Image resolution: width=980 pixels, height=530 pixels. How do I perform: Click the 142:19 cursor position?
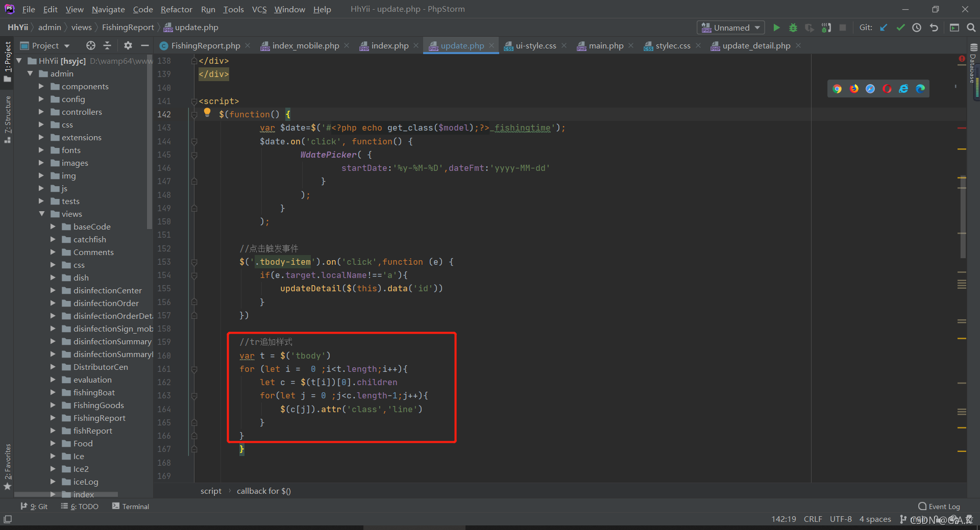pyautogui.click(x=783, y=519)
